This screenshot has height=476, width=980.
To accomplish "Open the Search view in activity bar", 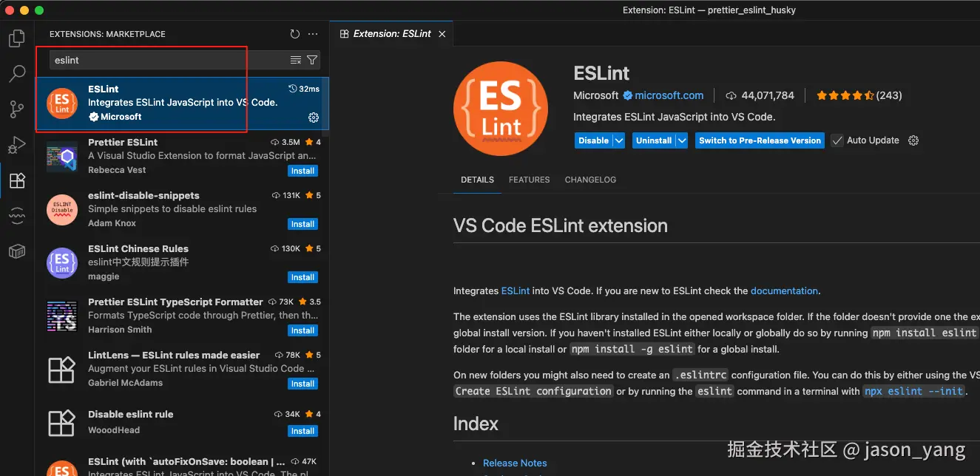I will point(16,74).
